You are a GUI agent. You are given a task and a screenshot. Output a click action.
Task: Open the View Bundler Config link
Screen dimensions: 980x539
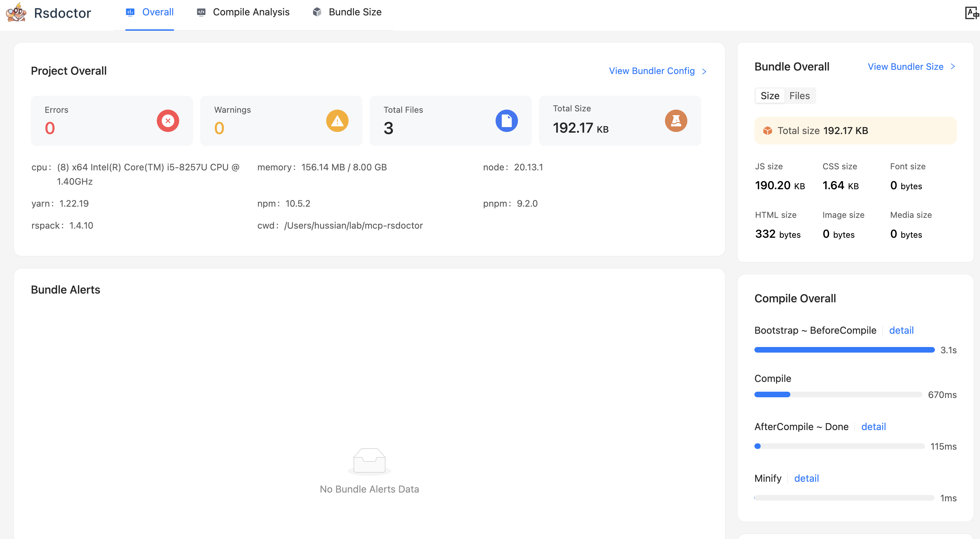[652, 71]
